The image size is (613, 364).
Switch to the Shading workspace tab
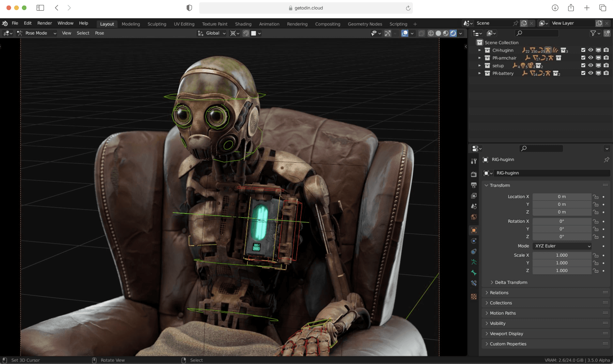tap(243, 24)
